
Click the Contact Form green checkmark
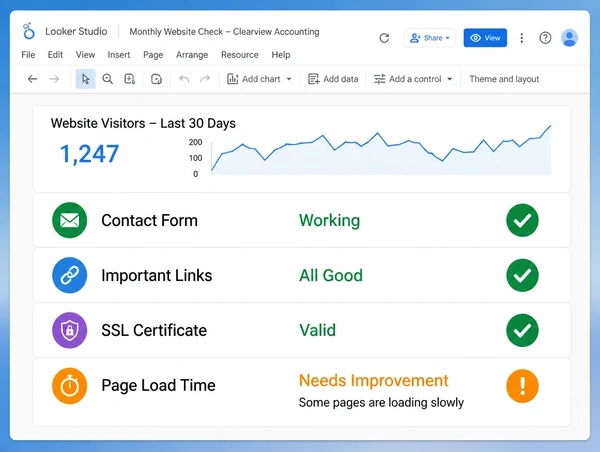(x=522, y=220)
